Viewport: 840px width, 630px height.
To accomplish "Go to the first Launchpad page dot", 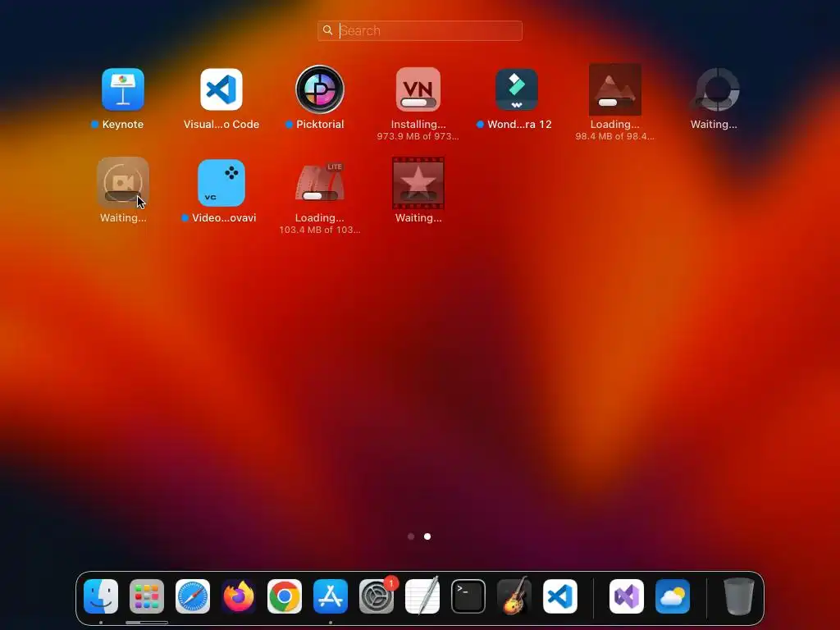I will coord(411,536).
